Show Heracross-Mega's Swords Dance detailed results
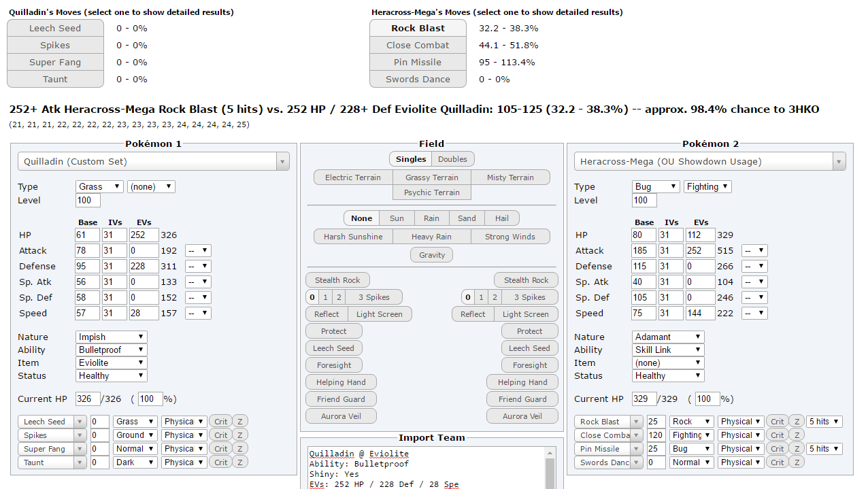Image resolution: width=868 pixels, height=489 pixels. (x=418, y=79)
